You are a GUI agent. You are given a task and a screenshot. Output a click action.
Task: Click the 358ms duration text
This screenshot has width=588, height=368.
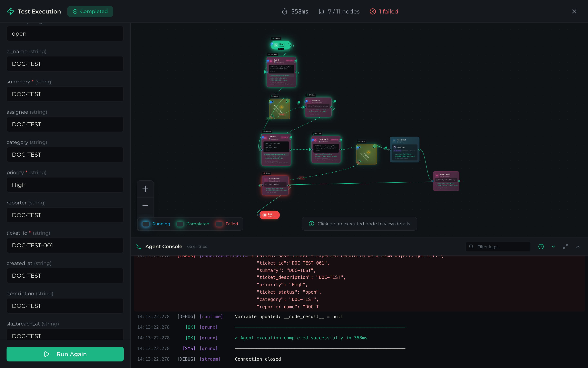[300, 11]
